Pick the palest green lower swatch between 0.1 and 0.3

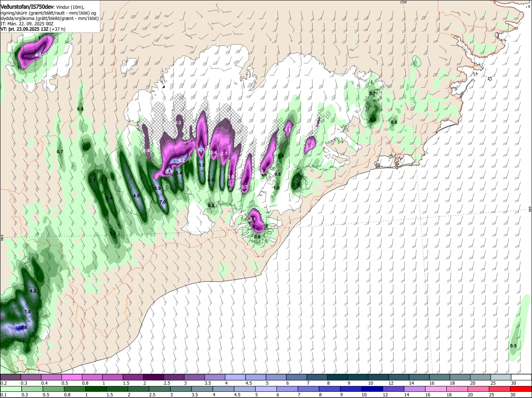point(11,389)
